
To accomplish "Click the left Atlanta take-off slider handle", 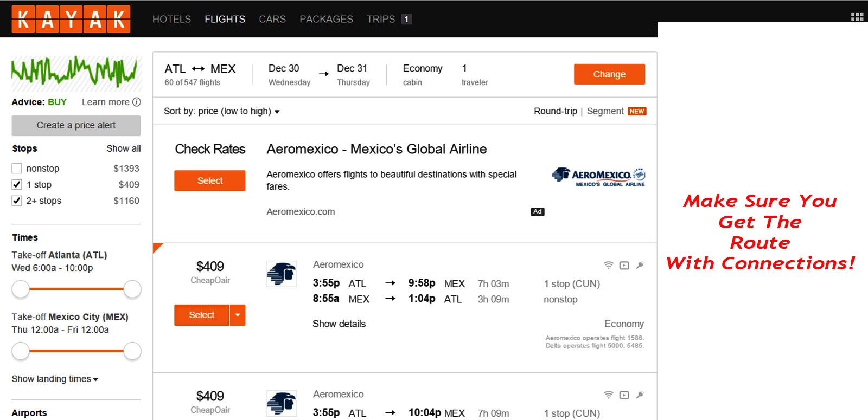I will pyautogui.click(x=21, y=289).
